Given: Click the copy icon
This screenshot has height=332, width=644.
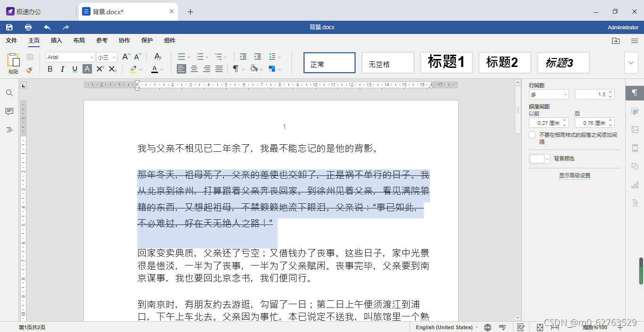Looking at the screenshot, I should click(30, 57).
